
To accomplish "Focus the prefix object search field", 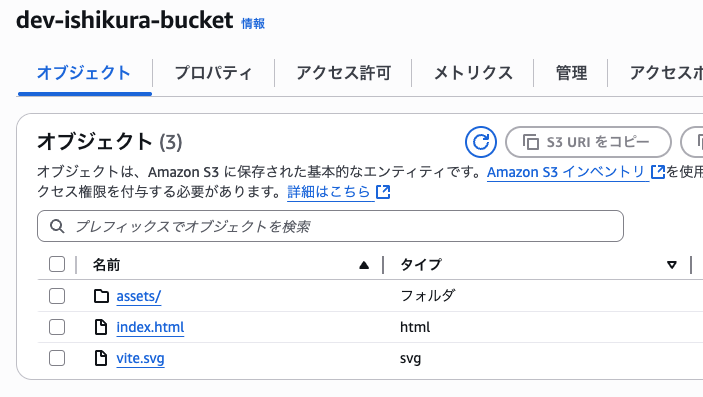I will 330,226.
